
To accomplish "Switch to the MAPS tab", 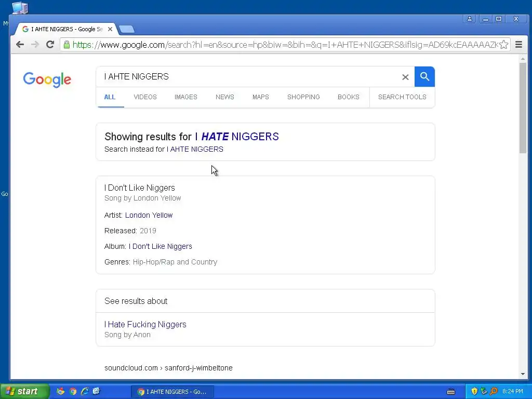I will [x=261, y=97].
